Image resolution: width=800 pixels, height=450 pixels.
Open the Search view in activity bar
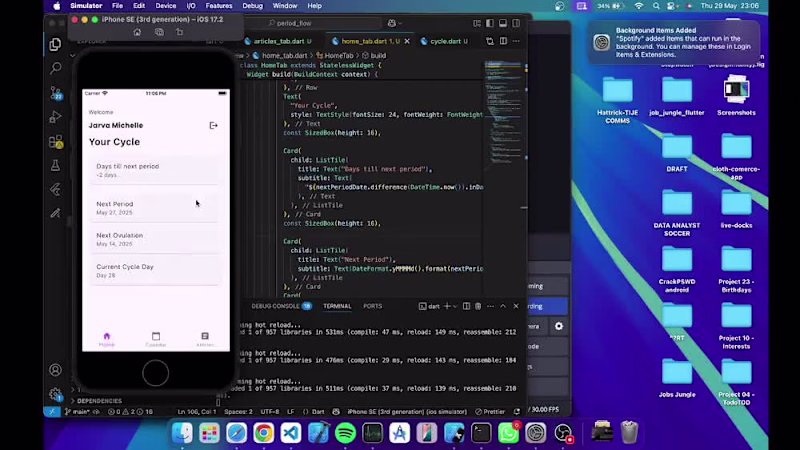click(x=55, y=68)
